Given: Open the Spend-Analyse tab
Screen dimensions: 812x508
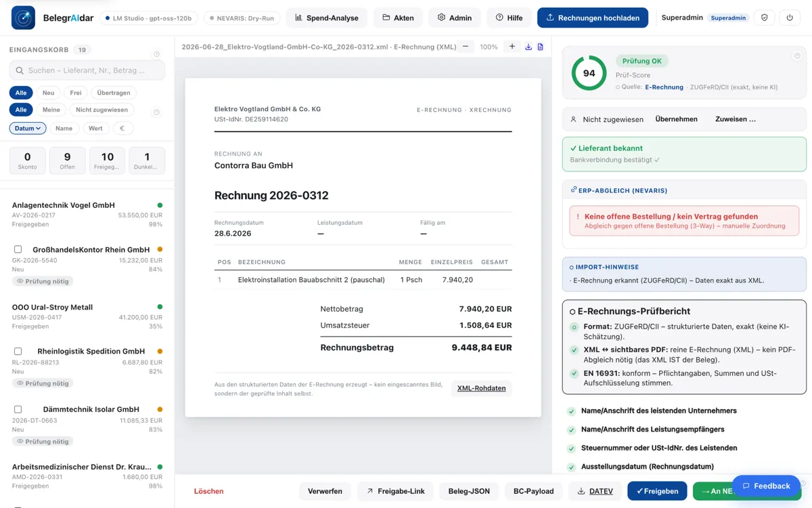Looking at the screenshot, I should click(x=327, y=18).
